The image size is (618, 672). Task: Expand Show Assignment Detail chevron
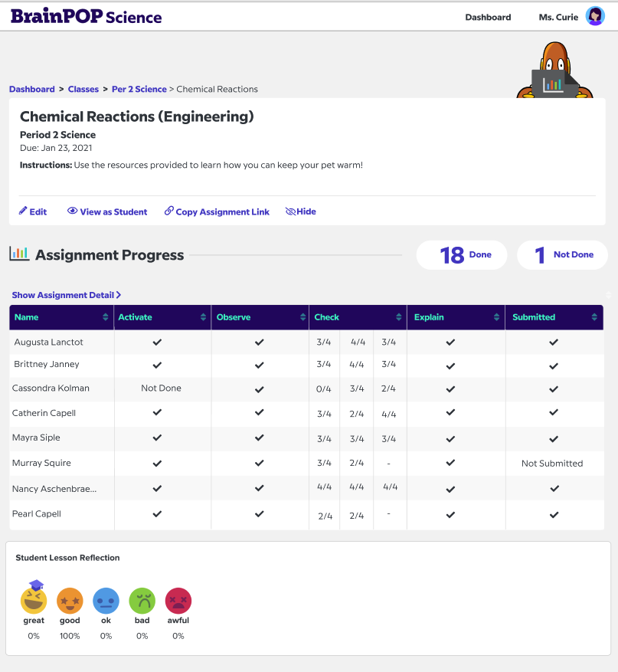pos(119,295)
